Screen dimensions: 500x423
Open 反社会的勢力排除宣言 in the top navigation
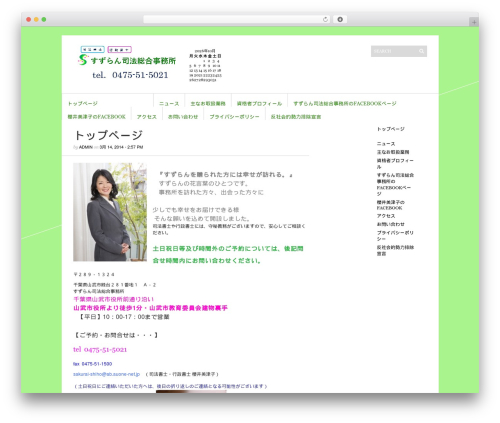click(296, 117)
